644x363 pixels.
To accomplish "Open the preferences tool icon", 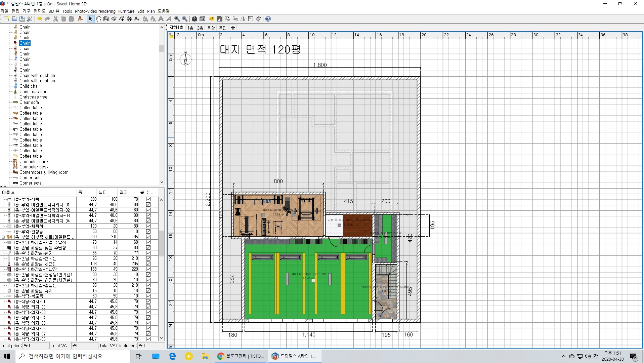I will point(30,19).
